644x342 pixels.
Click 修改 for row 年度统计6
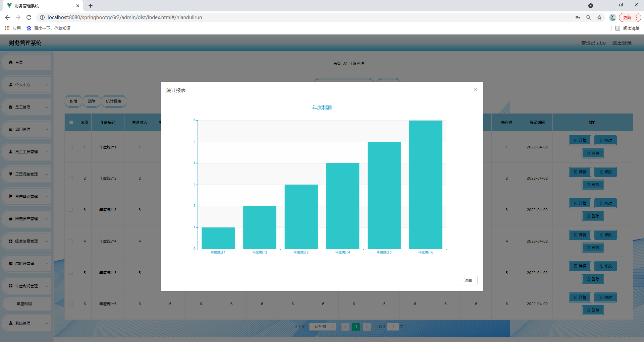click(x=605, y=297)
